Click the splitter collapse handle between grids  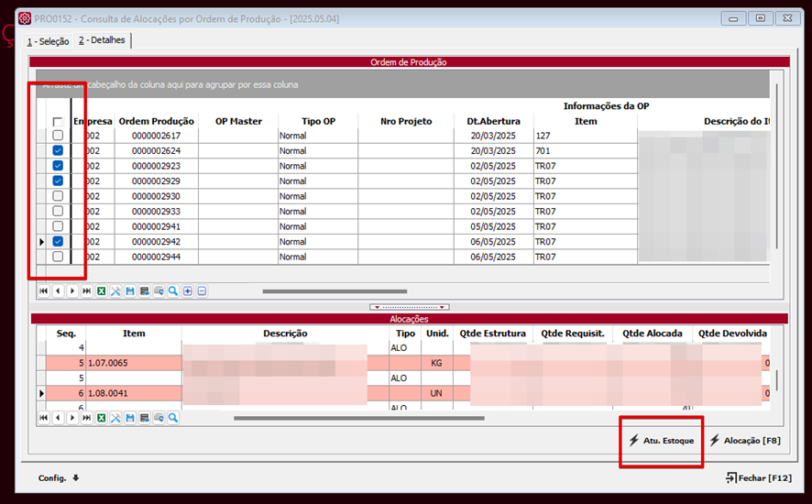click(409, 307)
